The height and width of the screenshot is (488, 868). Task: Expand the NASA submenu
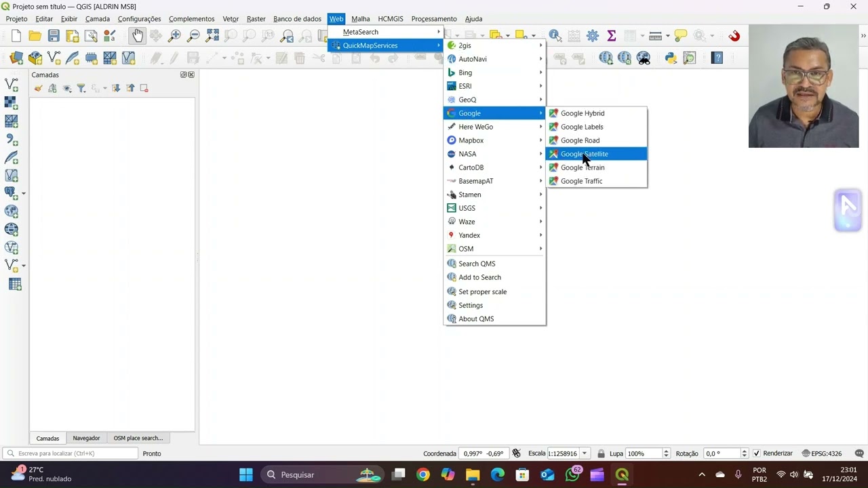tap(494, 154)
